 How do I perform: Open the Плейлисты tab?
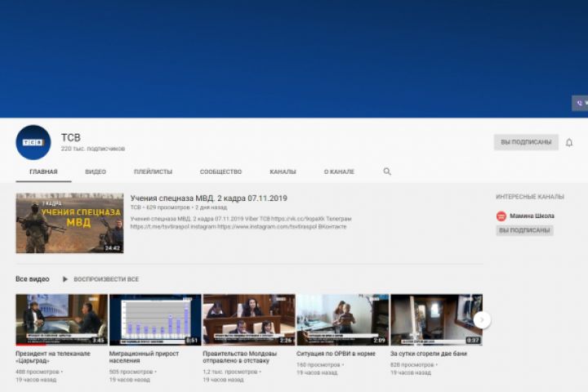(153, 171)
